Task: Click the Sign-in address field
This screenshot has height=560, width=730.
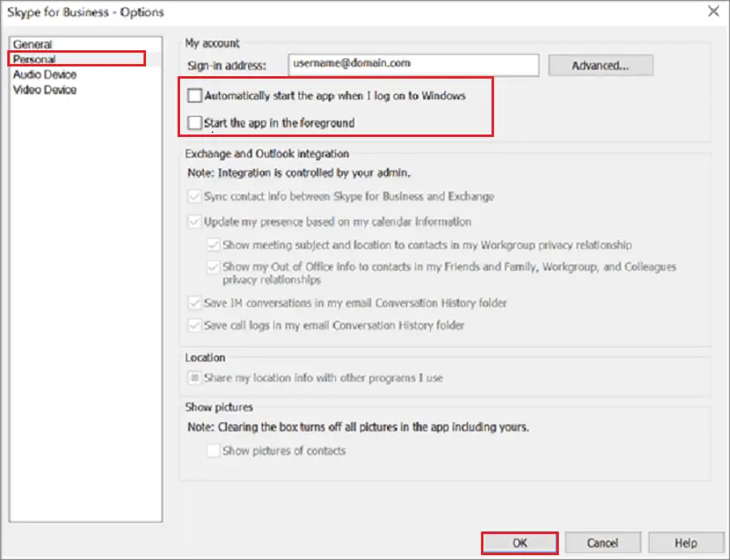Action: click(414, 65)
